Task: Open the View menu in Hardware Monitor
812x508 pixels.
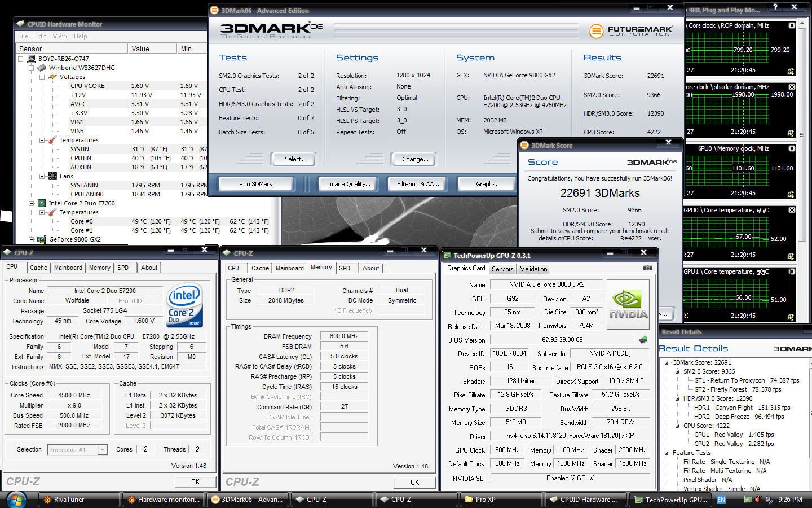Action: tap(60, 36)
